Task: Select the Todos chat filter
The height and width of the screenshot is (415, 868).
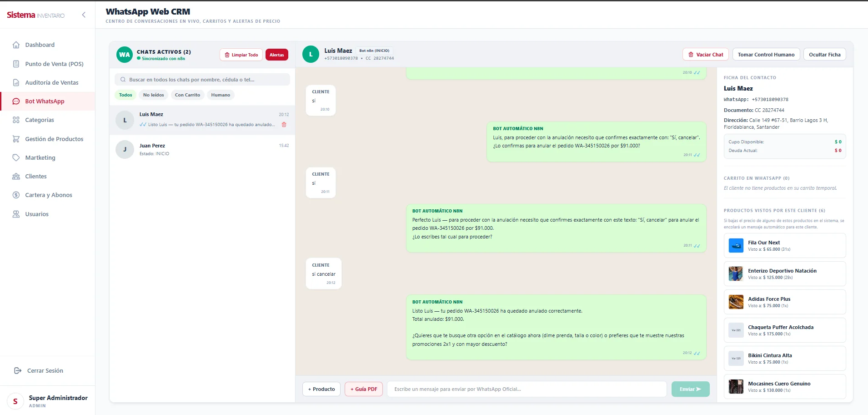Action: 125,95
